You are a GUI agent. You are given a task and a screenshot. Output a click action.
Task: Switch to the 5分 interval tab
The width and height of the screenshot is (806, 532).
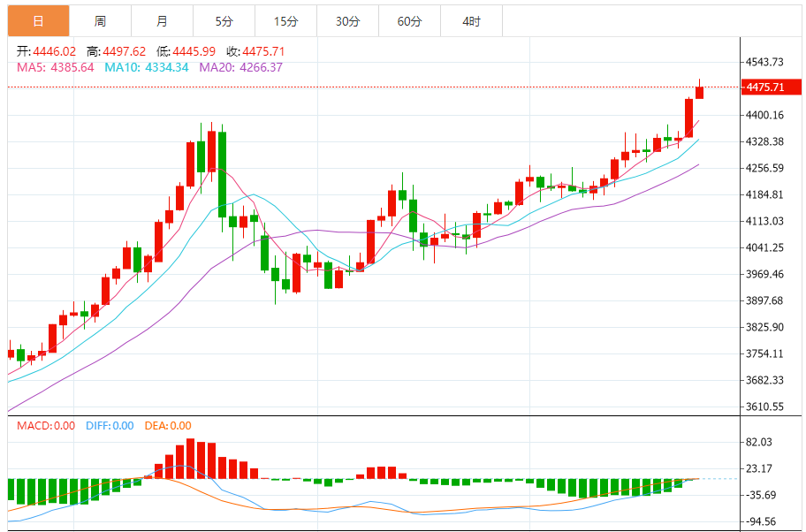coord(224,20)
